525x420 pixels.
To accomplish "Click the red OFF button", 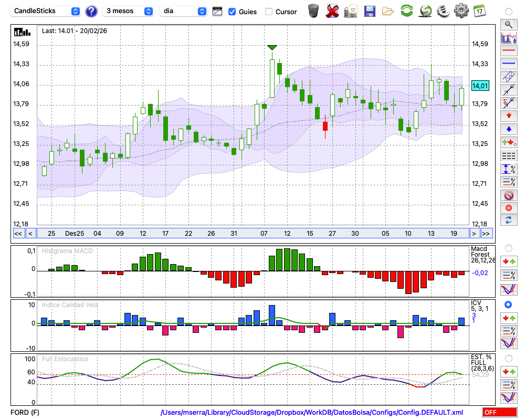I will [x=499, y=412].
